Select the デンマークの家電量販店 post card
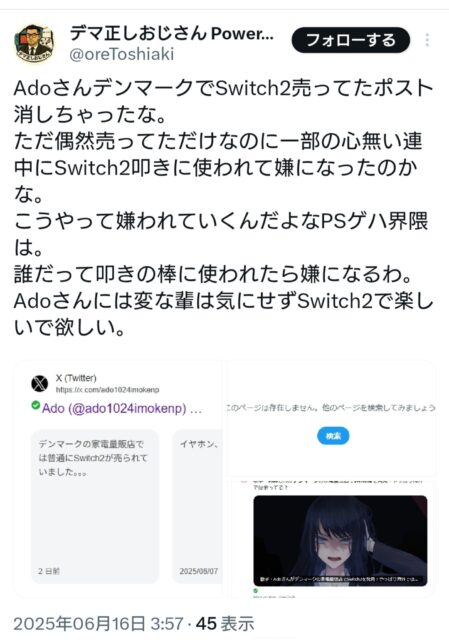Viewport: 449px width, 640px height. (95, 506)
